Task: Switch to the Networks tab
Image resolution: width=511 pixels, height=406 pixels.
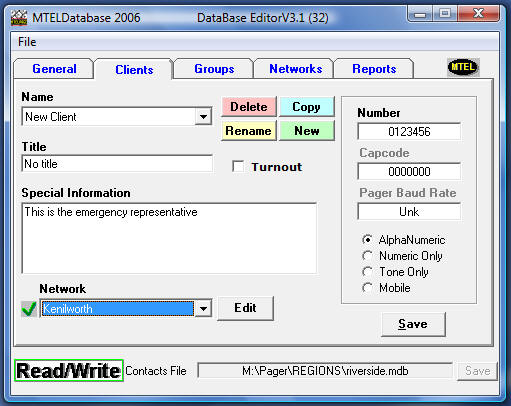Action: (x=295, y=69)
